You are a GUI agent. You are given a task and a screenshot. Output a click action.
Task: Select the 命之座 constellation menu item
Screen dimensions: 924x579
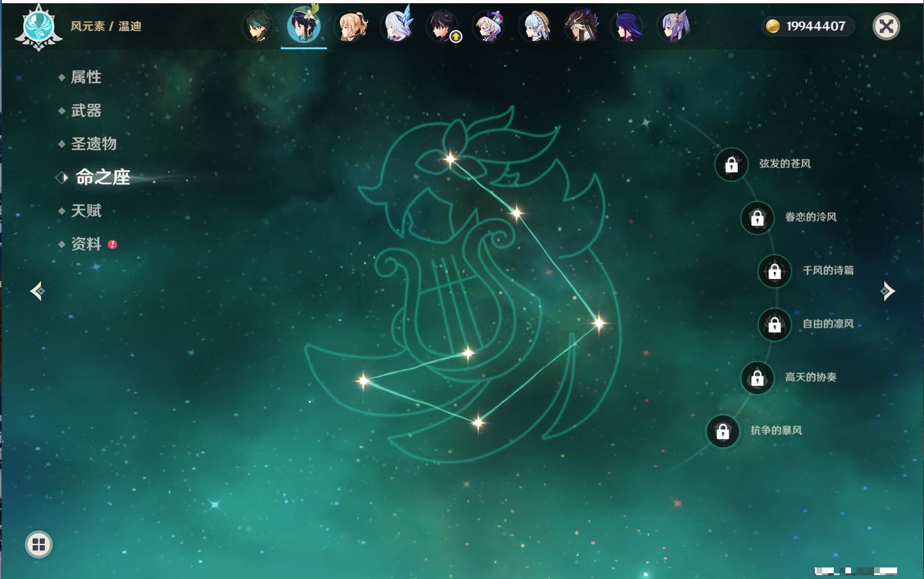coord(102,177)
